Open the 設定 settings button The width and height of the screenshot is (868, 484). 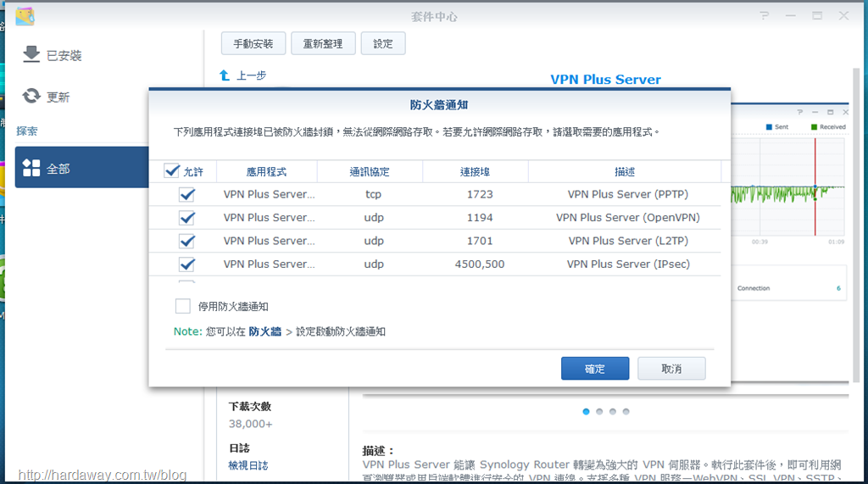pyautogui.click(x=382, y=43)
